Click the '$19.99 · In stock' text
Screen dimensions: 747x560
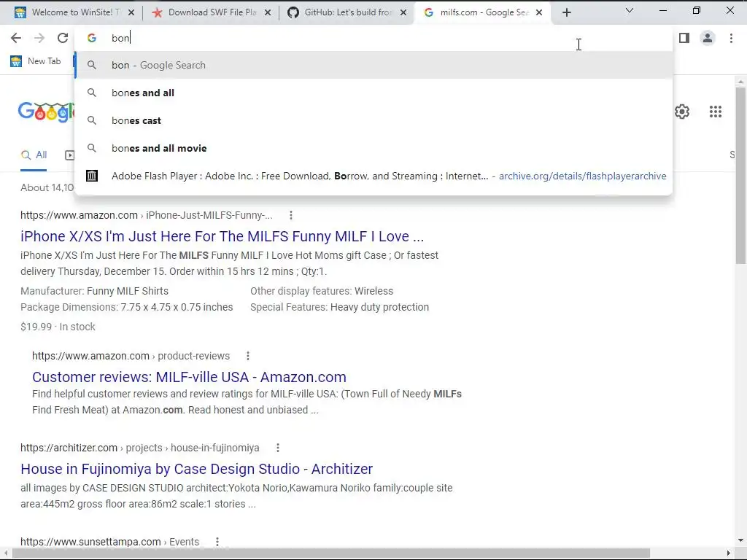click(x=58, y=327)
